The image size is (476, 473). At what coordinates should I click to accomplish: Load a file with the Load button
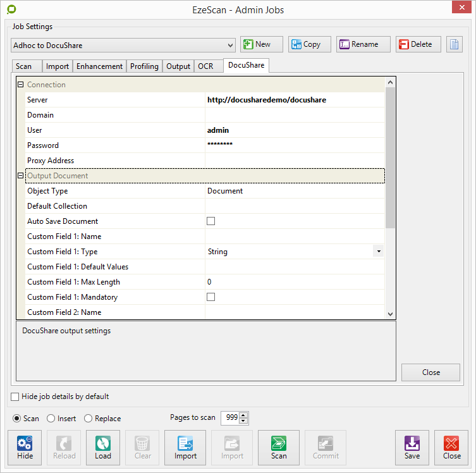(x=103, y=448)
